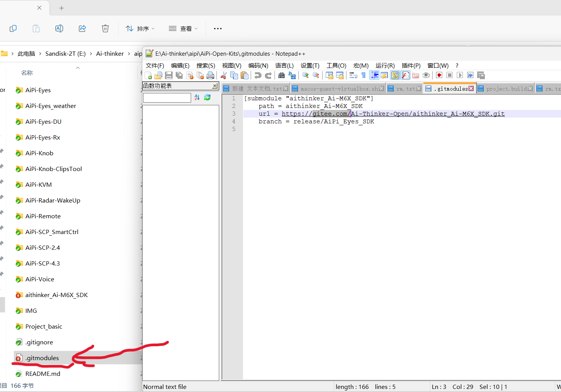Click the Redo arrow icon
Viewport: 561px width, 392px height.
(x=268, y=75)
